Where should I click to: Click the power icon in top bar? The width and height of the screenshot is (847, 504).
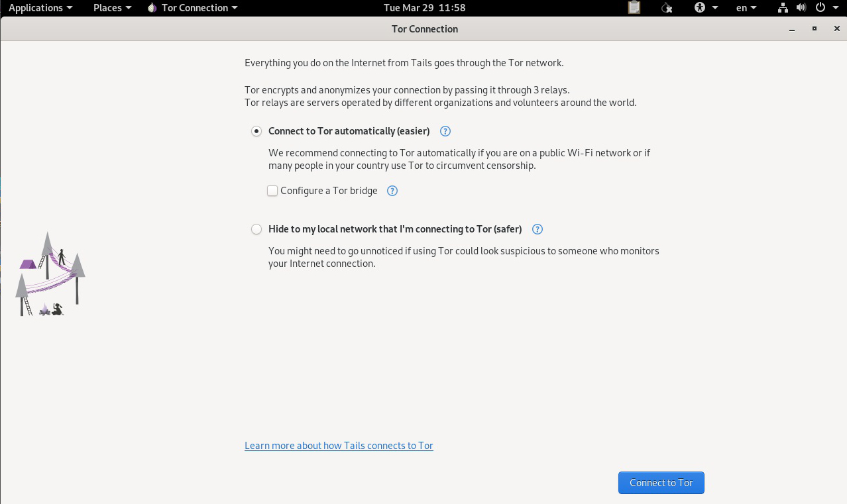(820, 8)
